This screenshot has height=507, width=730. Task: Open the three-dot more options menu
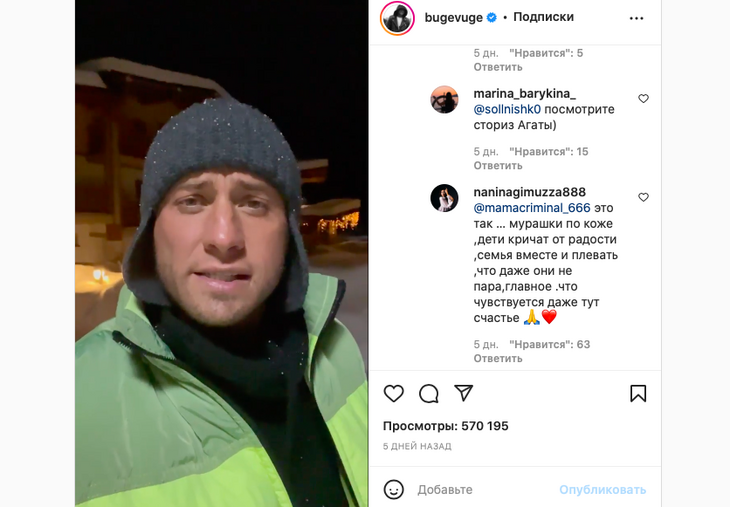pyautogui.click(x=636, y=18)
